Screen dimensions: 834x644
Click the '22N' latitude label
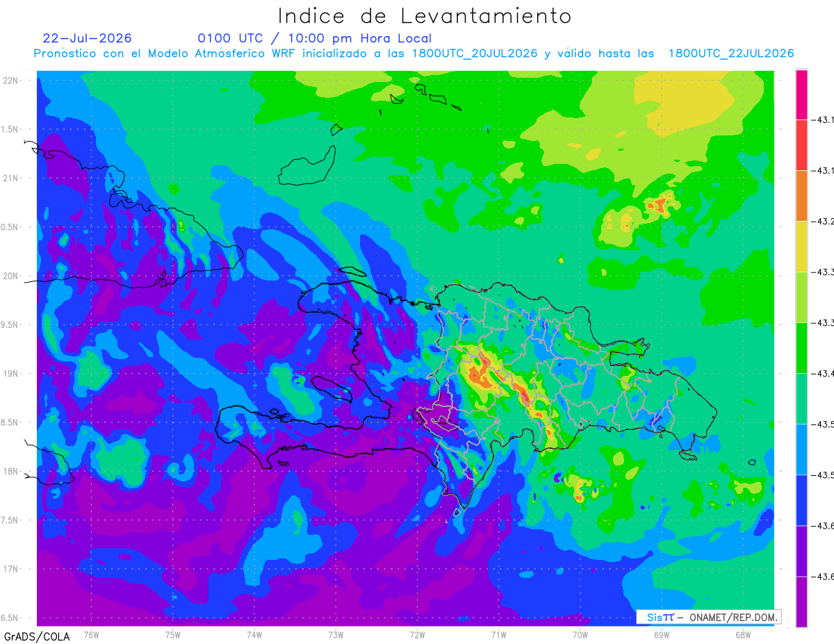click(x=10, y=80)
